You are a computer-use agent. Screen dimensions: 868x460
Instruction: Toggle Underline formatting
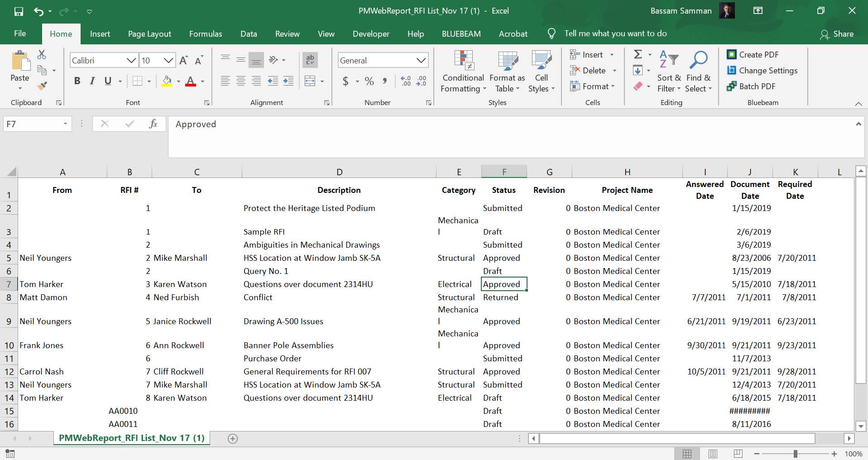[x=108, y=81]
